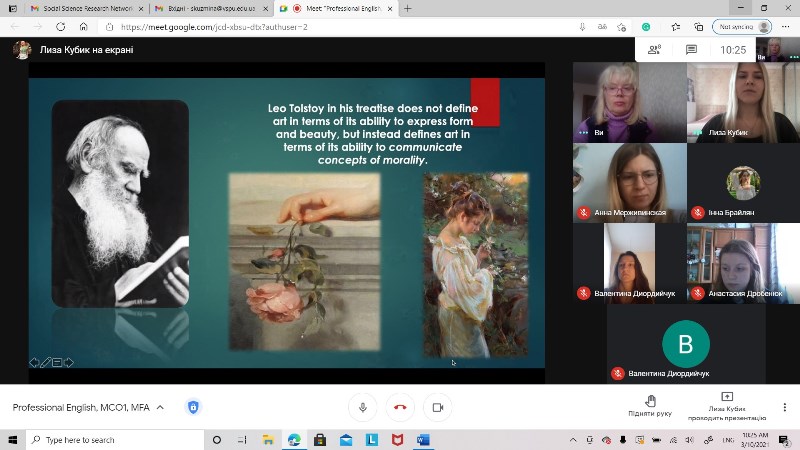Click Лиза Кубик's video tile
Image resolution: width=800 pixels, height=450 pixels.
[x=743, y=102]
